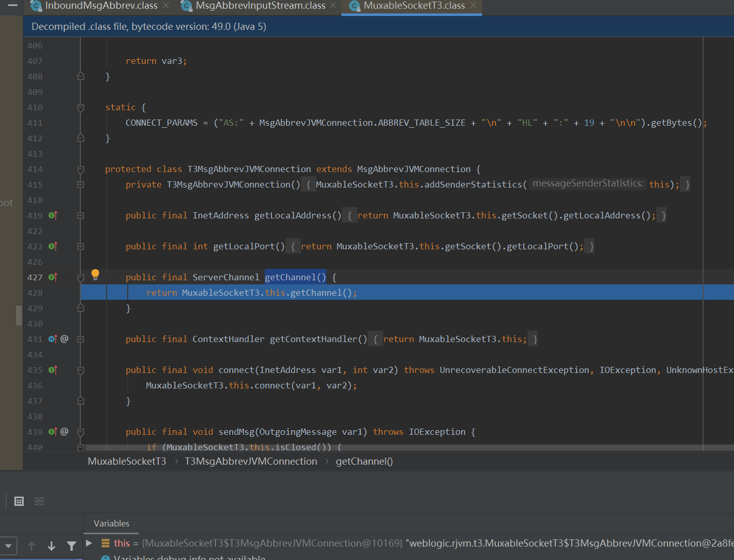Viewport: 734px width, 560px height.
Task: Click implements-method gutter icon on line 439
Action: coord(53,432)
